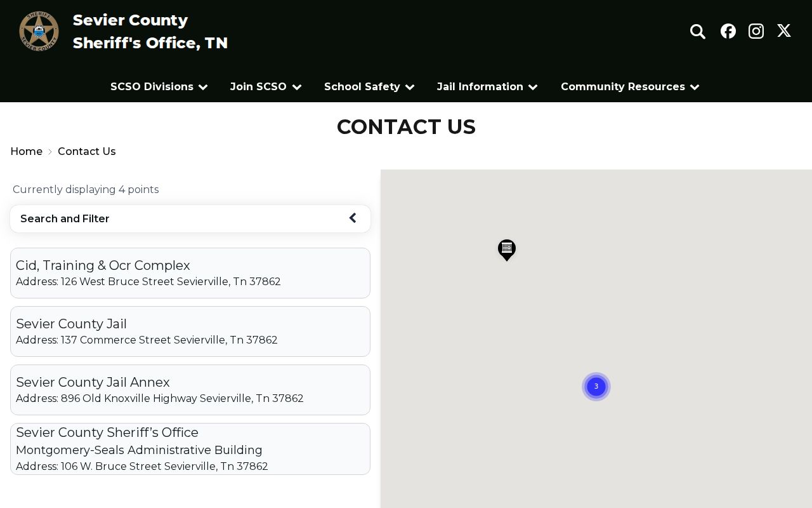The image size is (812, 508).
Task: Expand the SCSO Divisions menu
Action: pos(159,87)
